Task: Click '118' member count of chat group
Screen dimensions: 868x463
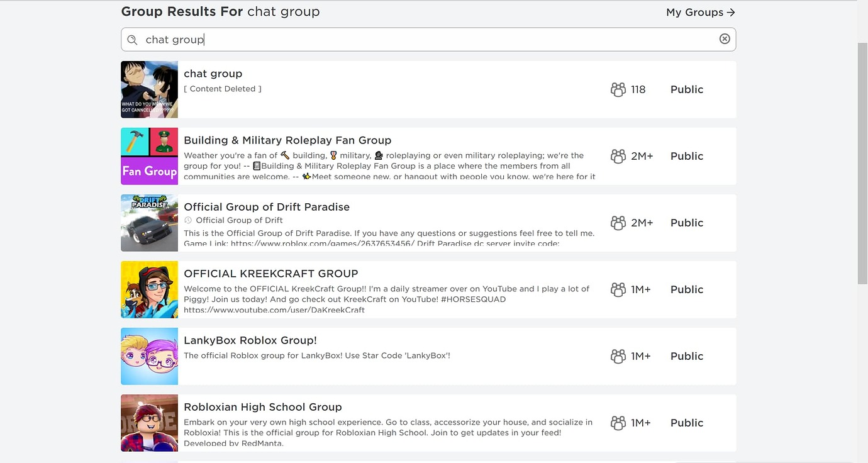Action: coord(638,89)
